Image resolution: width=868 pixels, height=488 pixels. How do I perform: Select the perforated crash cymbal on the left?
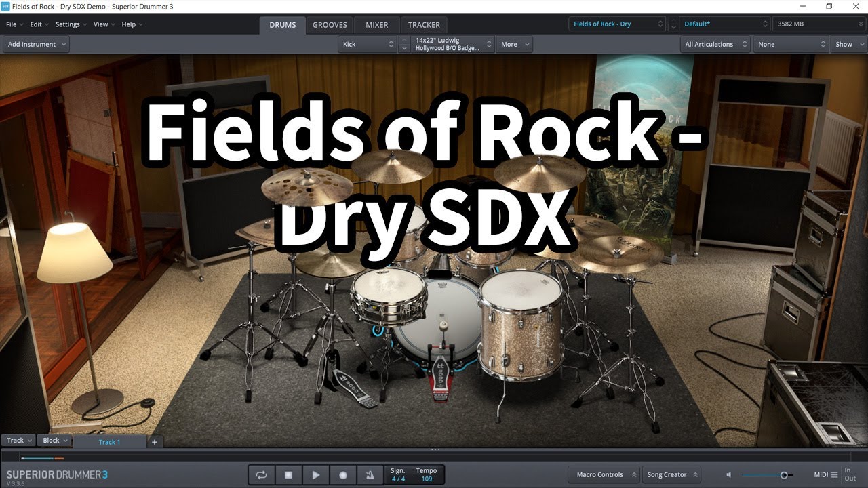[x=307, y=186]
